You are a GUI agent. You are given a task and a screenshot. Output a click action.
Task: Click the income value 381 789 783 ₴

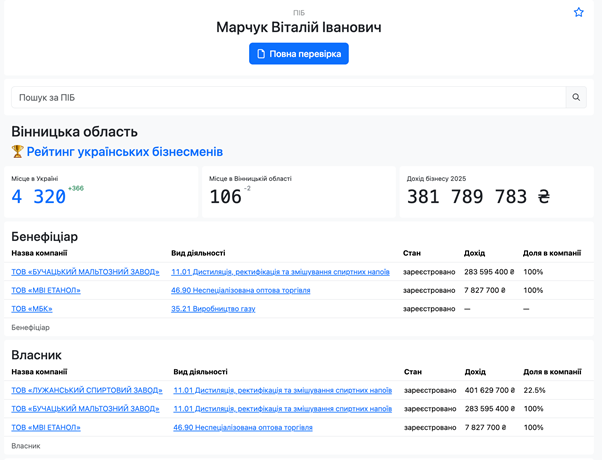pos(478,197)
